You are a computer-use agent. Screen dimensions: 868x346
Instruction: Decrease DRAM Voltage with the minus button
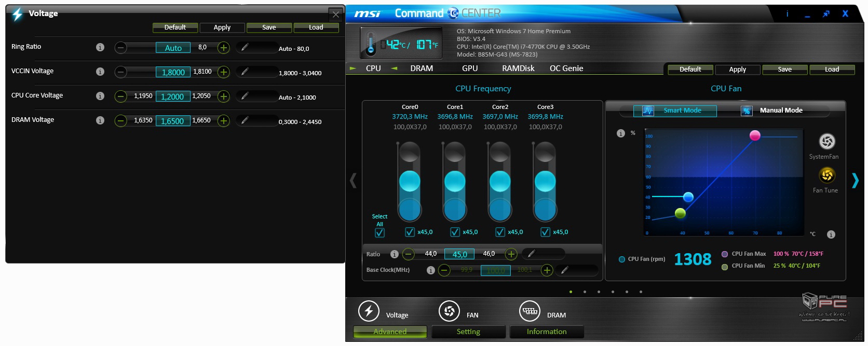tap(120, 121)
